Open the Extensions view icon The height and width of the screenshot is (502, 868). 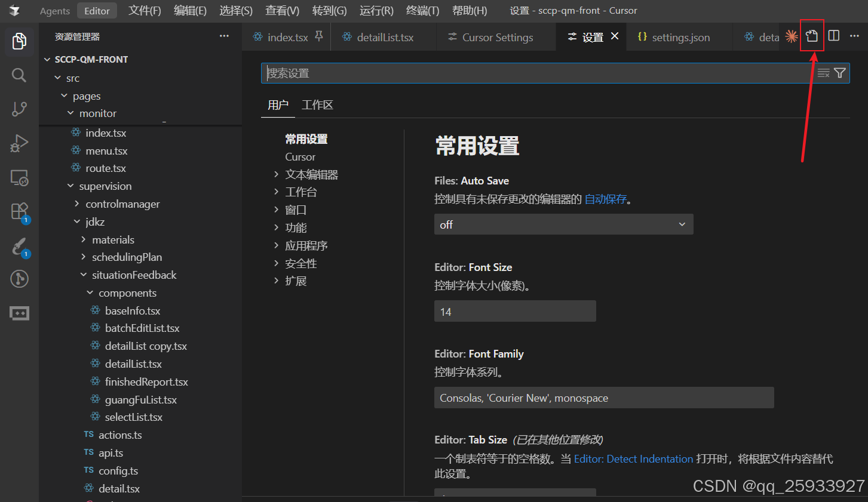click(x=19, y=212)
